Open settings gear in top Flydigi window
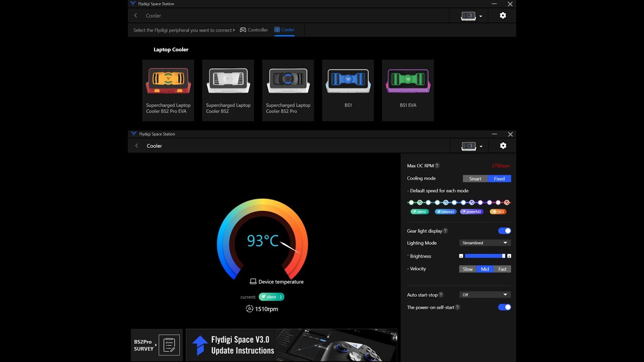This screenshot has width=644, height=362. [x=503, y=16]
